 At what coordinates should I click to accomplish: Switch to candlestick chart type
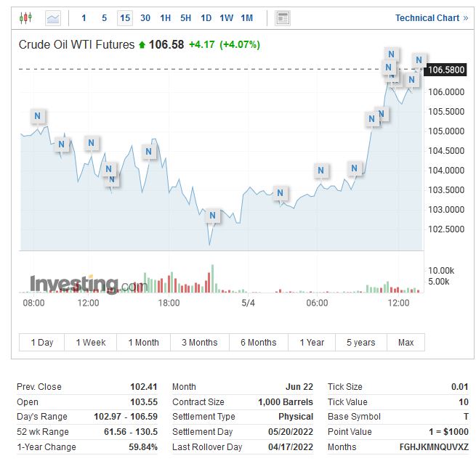tap(26, 17)
